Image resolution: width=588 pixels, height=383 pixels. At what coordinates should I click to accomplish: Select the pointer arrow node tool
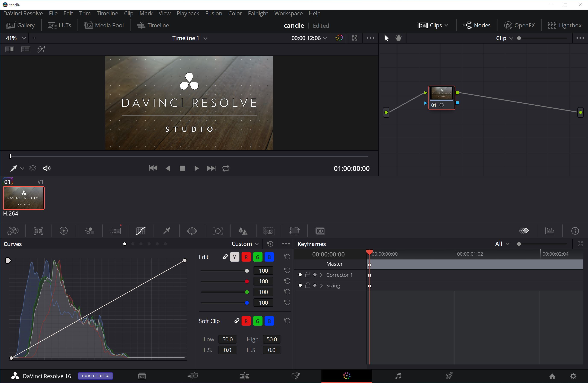pyautogui.click(x=386, y=38)
